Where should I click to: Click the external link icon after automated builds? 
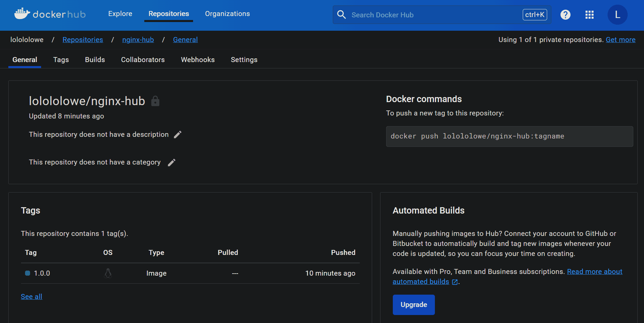(x=455, y=282)
